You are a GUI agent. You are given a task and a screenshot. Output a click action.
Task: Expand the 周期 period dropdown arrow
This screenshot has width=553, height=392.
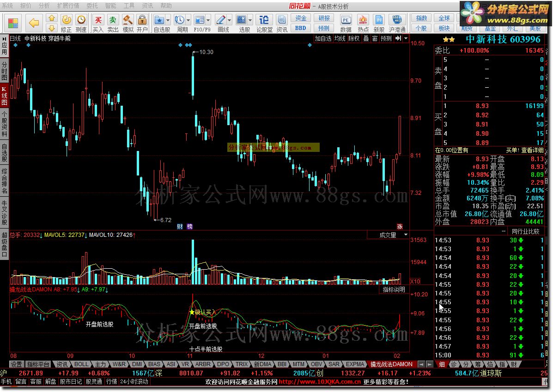[x=188, y=20]
